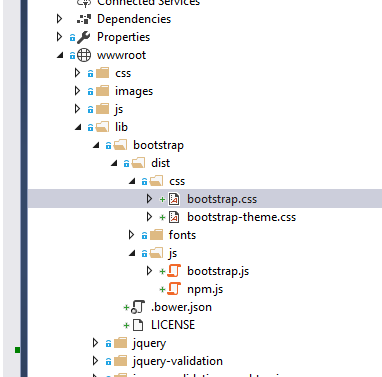The height and width of the screenshot is (377, 382).
Task: Click the Connected Services icon
Action: pos(84,3)
